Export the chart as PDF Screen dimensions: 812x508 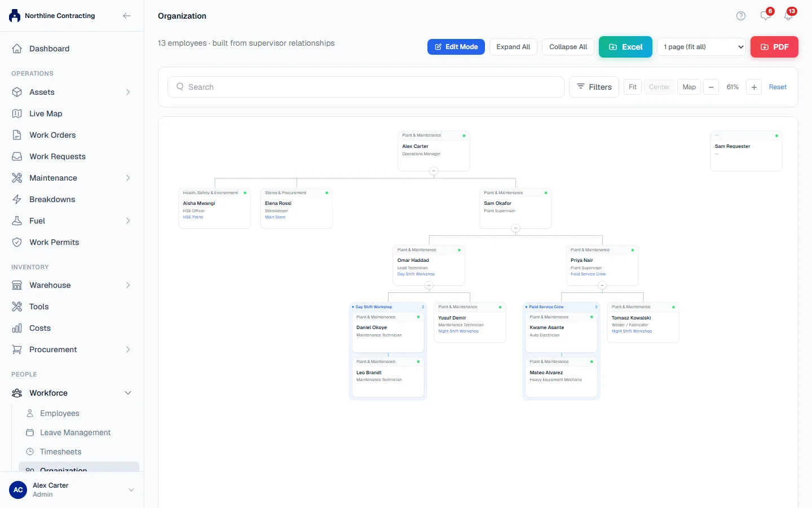774,47
